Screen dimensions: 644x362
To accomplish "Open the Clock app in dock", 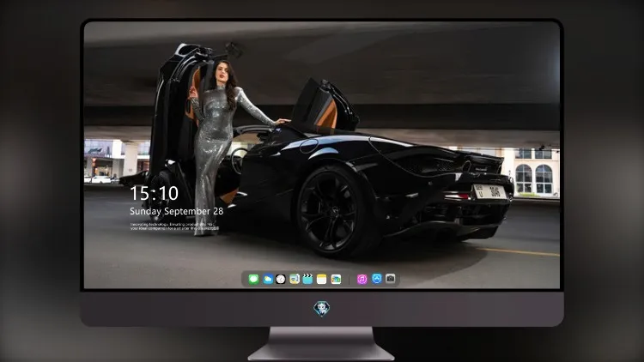I will 281,279.
